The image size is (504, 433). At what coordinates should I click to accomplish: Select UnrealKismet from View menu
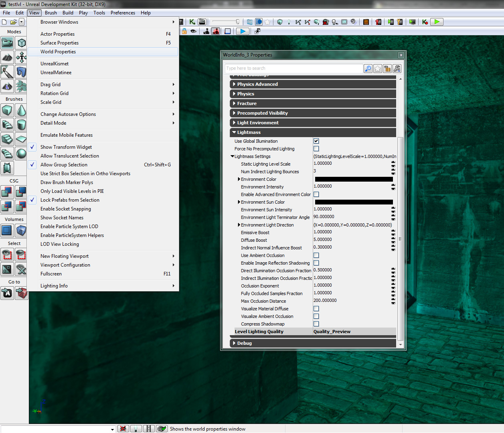[x=103, y=64]
